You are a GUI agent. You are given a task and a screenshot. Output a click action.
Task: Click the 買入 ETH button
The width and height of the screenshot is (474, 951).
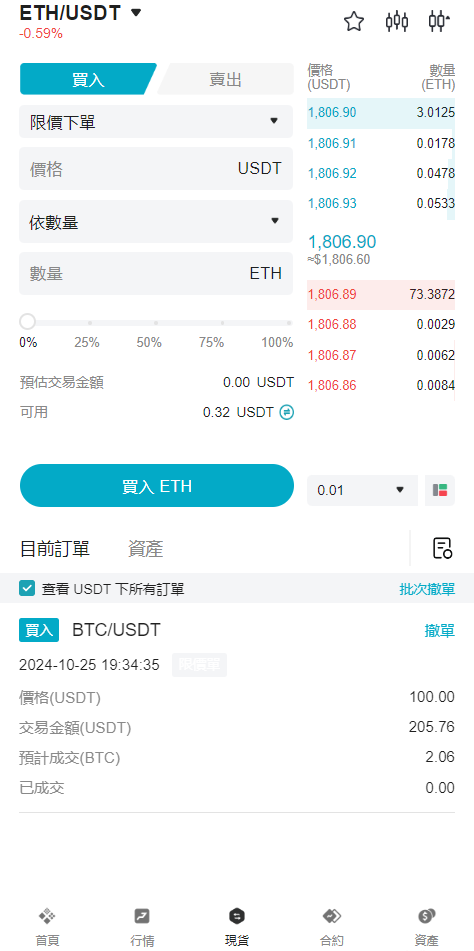pyautogui.click(x=156, y=486)
